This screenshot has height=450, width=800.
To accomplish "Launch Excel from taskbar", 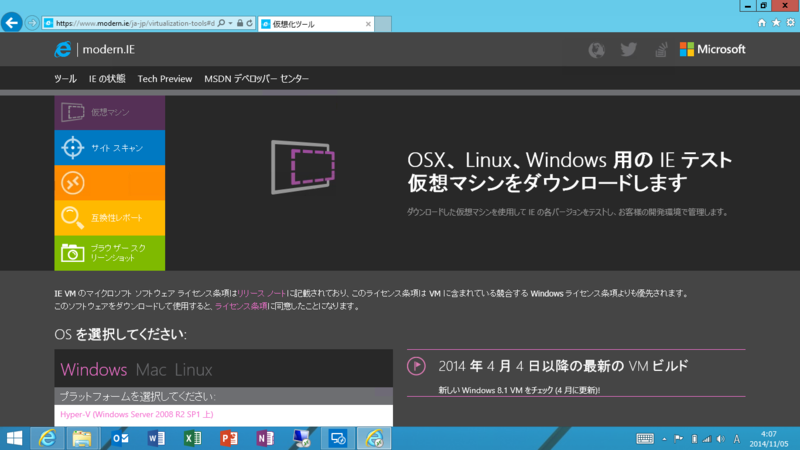I will point(192,438).
